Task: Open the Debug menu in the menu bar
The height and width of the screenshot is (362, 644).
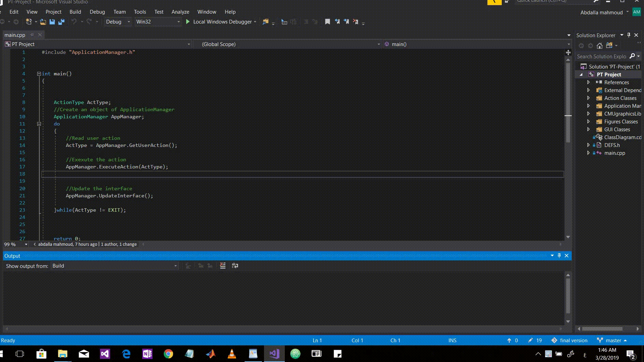Action: coord(97,12)
